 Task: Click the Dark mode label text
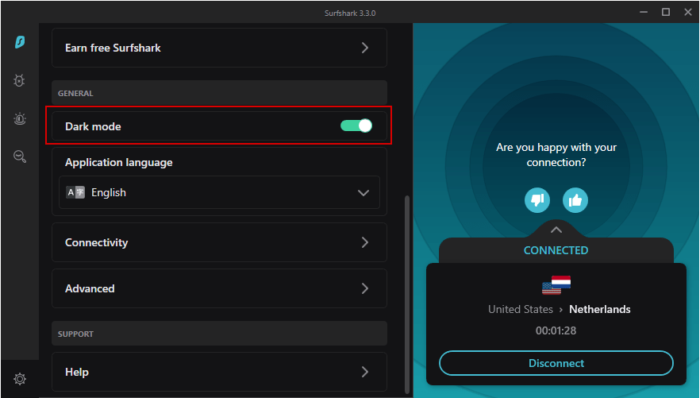(x=93, y=126)
